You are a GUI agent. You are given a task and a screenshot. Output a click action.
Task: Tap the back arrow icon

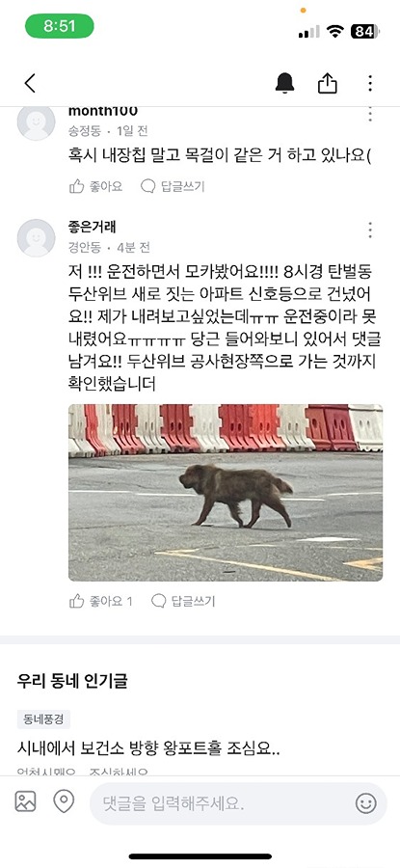coord(30,84)
